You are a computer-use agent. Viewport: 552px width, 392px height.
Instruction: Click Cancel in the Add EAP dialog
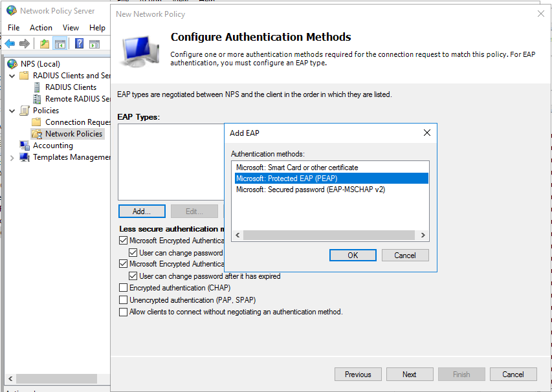405,255
